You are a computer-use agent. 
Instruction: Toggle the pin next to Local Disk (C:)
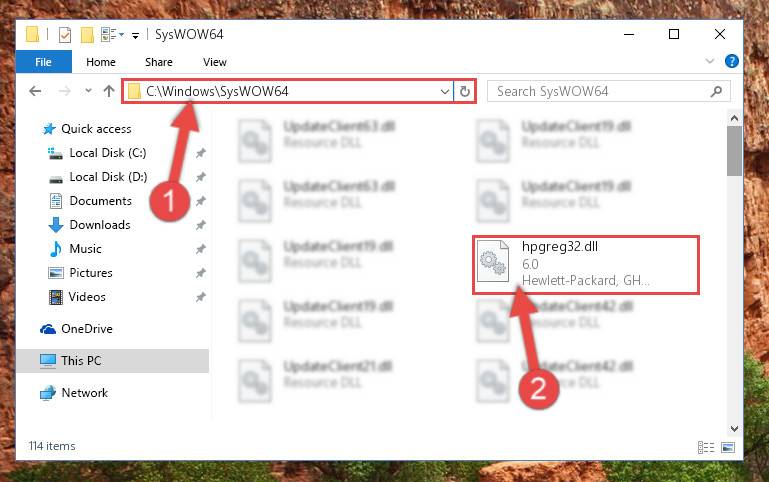click(x=201, y=153)
